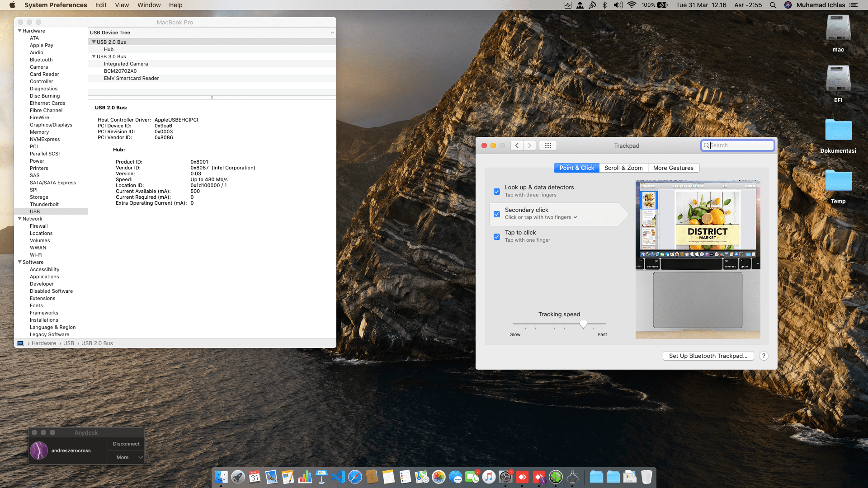Open the More Gestures tab

[673, 168]
